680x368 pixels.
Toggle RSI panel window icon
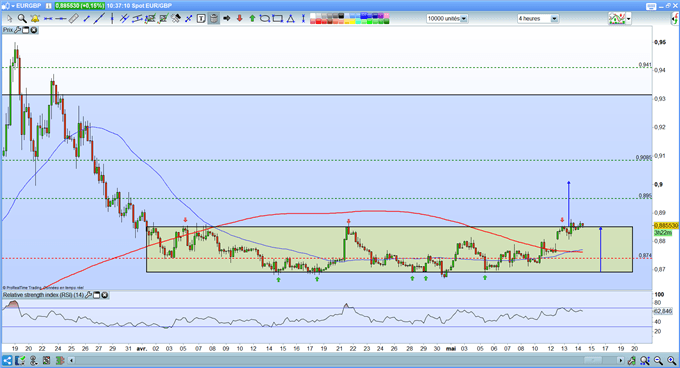tap(96, 295)
